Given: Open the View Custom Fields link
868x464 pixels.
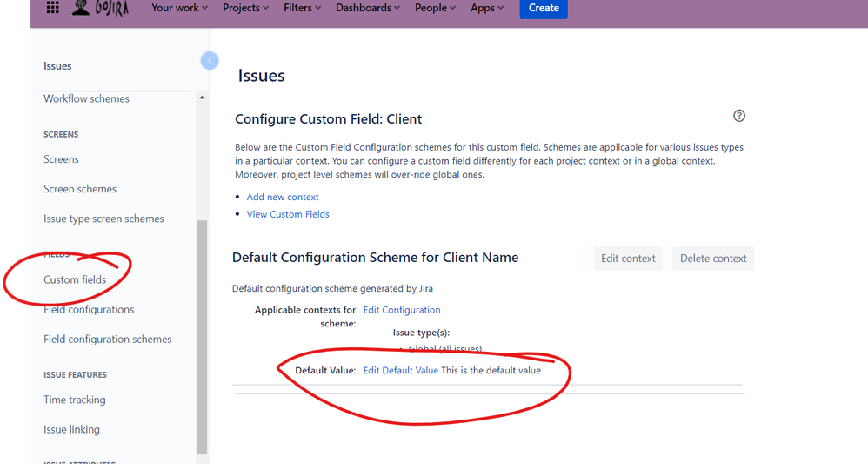Looking at the screenshot, I should click(x=288, y=214).
